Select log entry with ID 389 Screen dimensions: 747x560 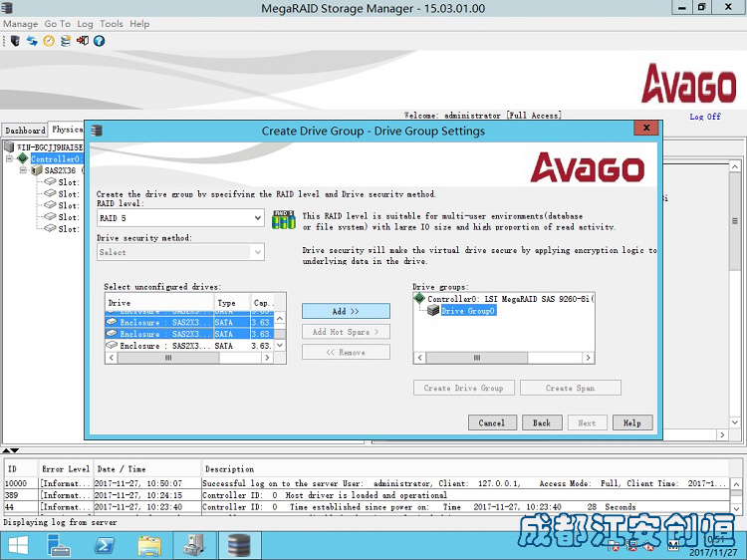367,495
